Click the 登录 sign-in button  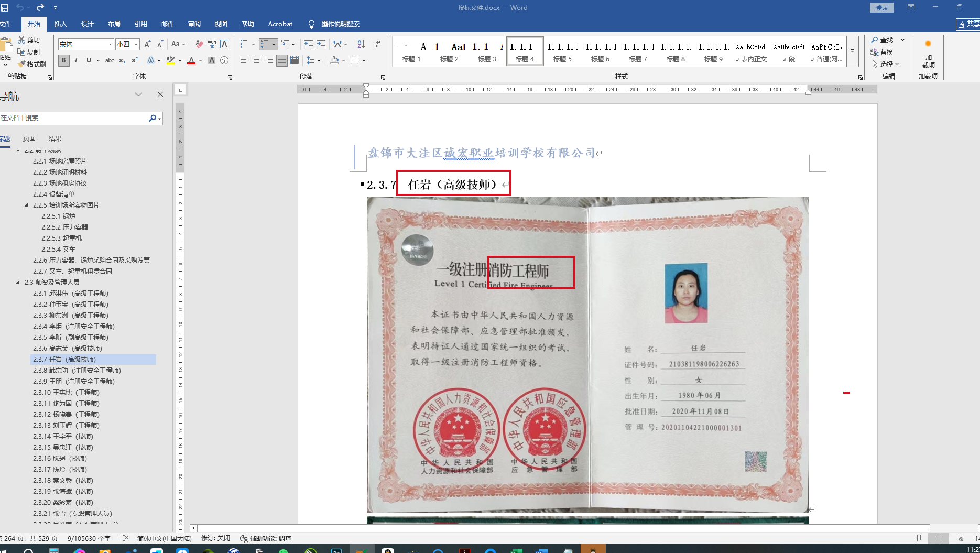pos(882,8)
